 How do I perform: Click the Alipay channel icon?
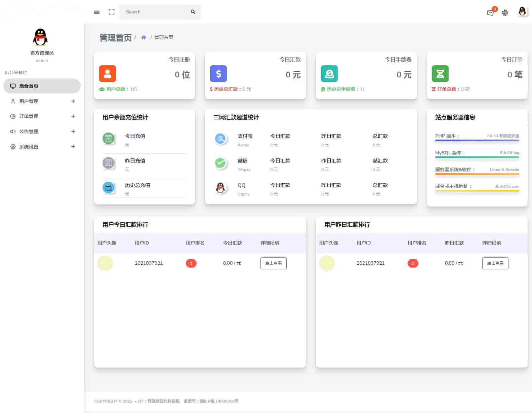(x=220, y=139)
